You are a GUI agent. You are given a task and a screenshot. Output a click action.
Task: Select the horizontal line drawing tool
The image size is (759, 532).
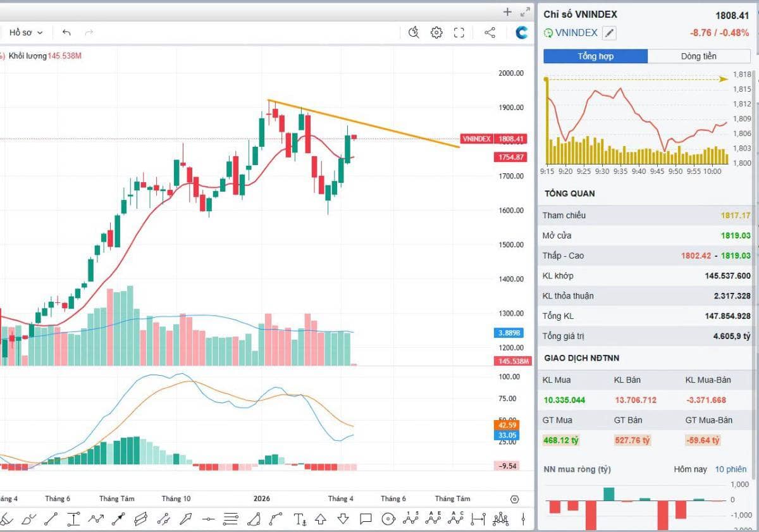(208, 519)
